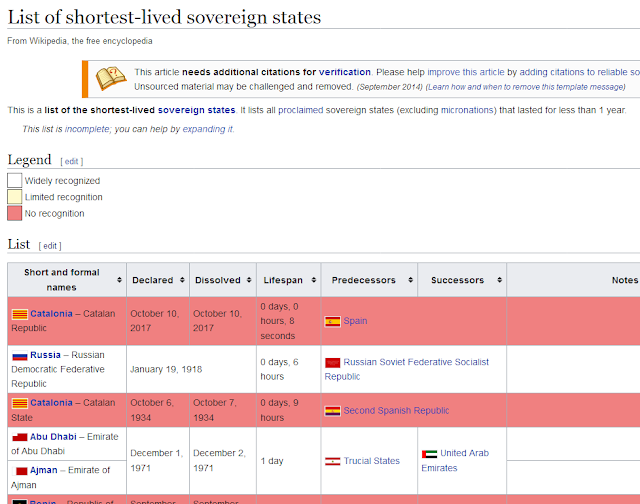
Task: Click the page title 'List of shortest-lived sovereign states'
Action: coord(164,18)
